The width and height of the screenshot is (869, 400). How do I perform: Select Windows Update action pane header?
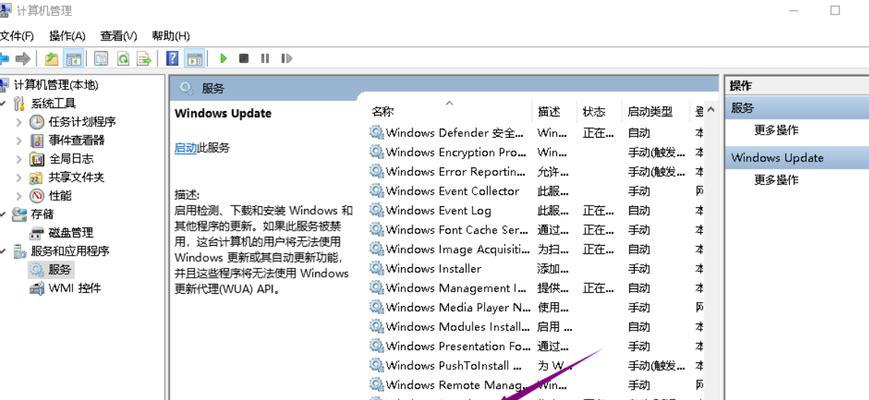[x=797, y=158]
